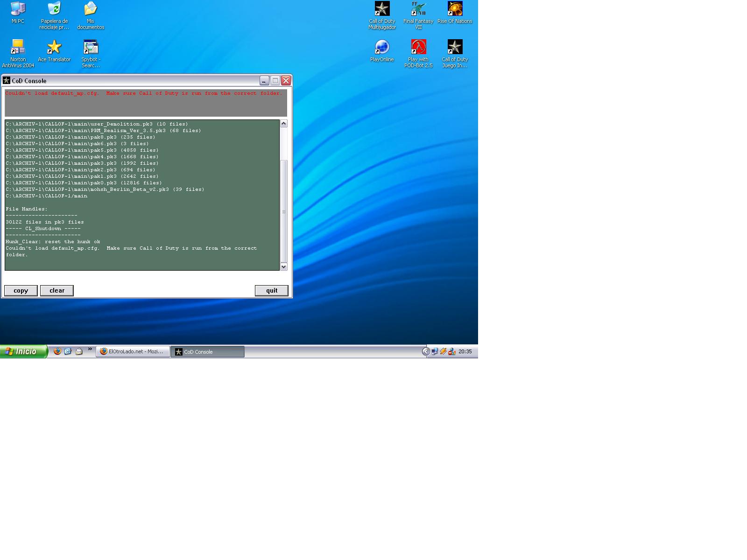Select Call of Duty Juego Individual shortcut

pos(455,54)
